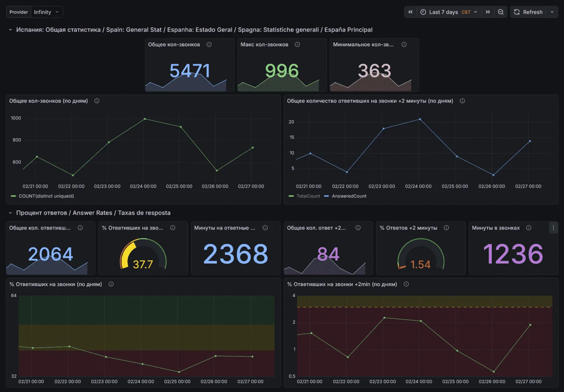Click the Refresh dashboard button

click(x=528, y=12)
